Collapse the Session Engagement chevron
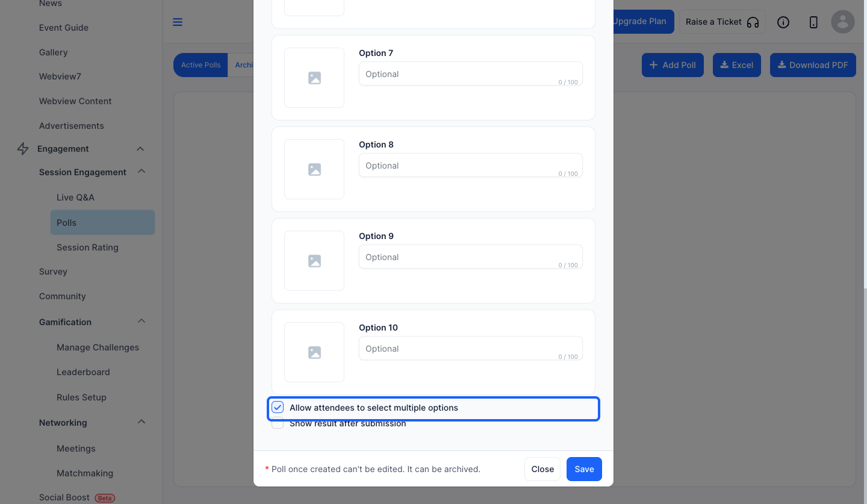867x504 pixels. coord(141,172)
